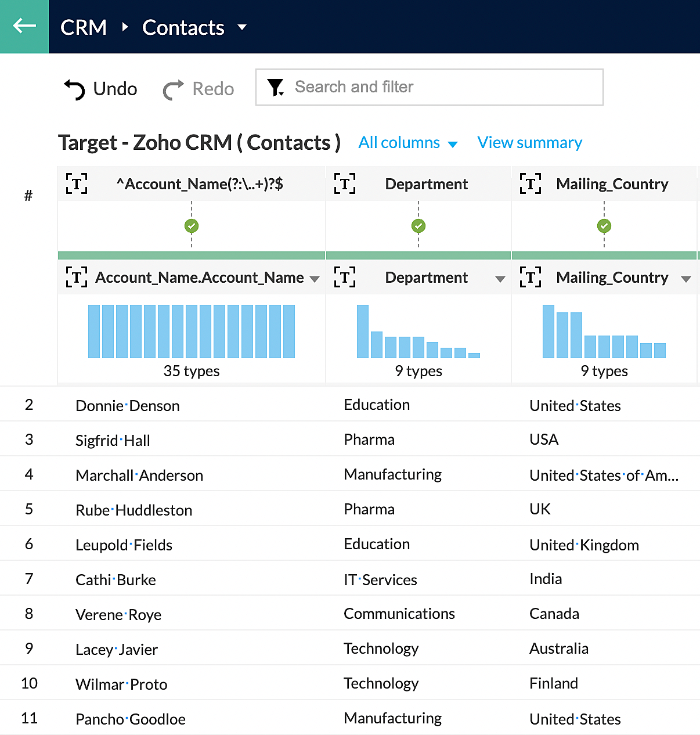The height and width of the screenshot is (735, 700).
Task: Go to CRM in the breadcrumb
Action: click(84, 27)
